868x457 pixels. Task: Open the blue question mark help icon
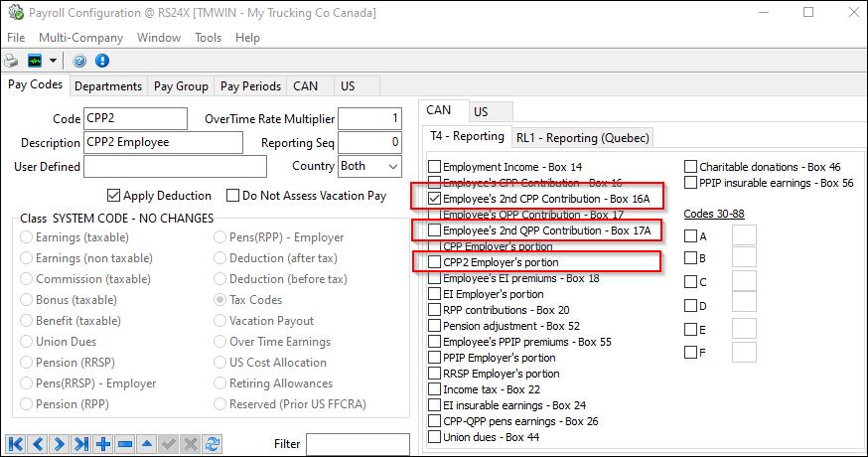click(x=79, y=61)
